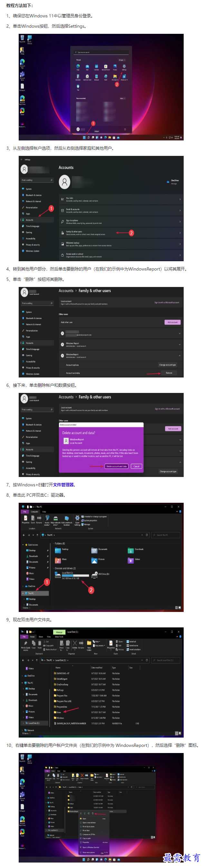Go back using arrow in This PC window

click(x=24, y=535)
